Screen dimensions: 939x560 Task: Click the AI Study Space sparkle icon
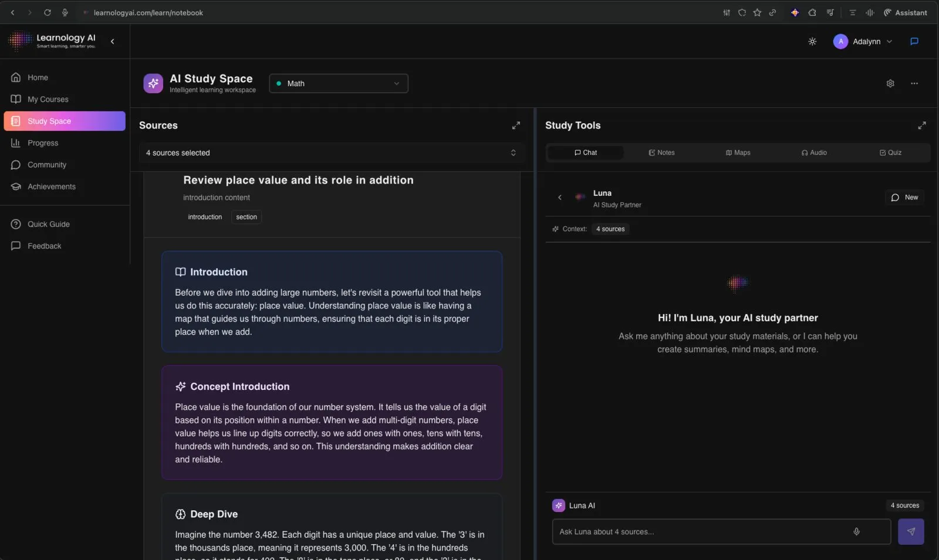[153, 83]
